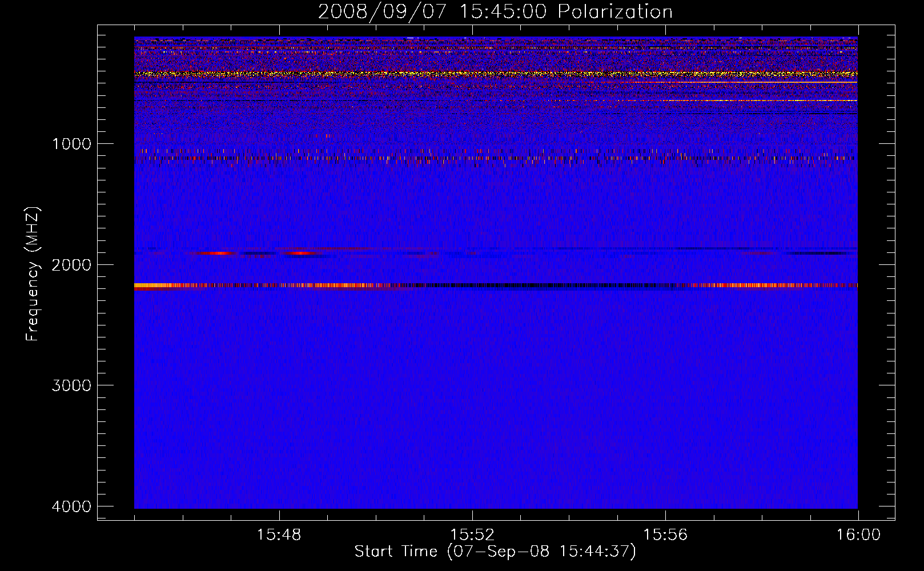924x571 pixels.
Task: Click the 15:48 time tick label
Action: click(279, 535)
